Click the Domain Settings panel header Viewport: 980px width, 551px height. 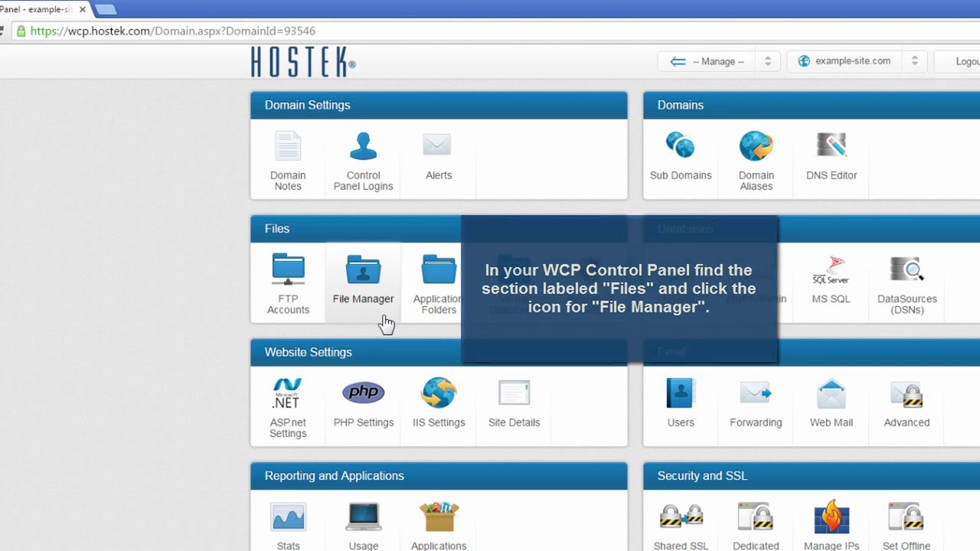[439, 105]
